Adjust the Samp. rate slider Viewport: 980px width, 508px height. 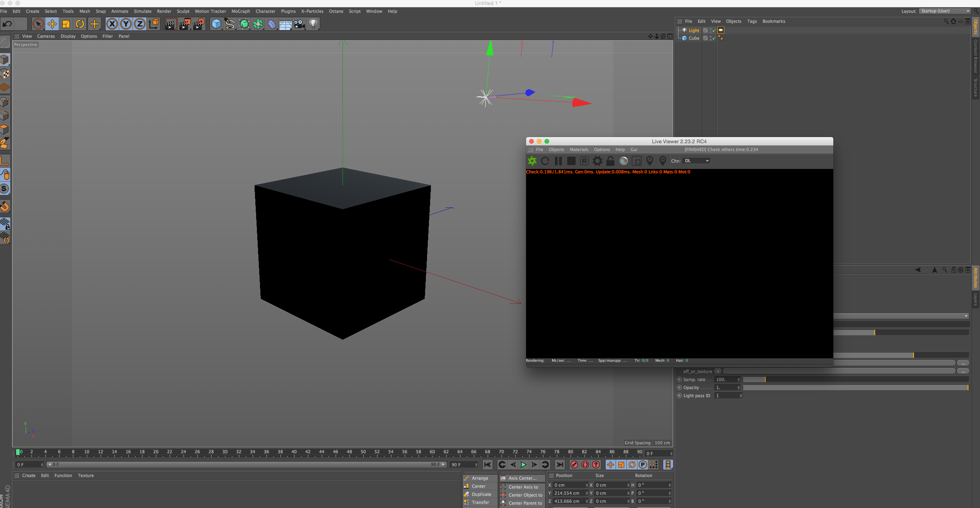point(765,379)
